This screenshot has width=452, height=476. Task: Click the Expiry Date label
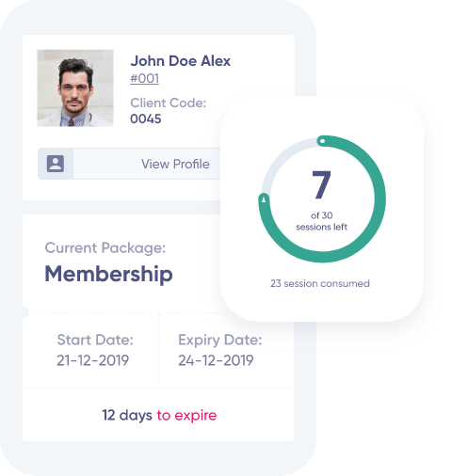tap(220, 341)
